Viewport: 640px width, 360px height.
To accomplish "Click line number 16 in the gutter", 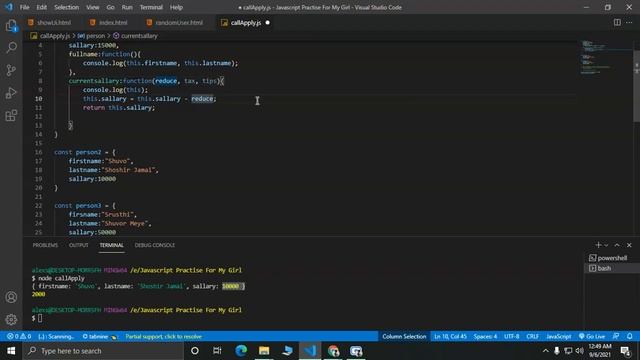I will pos(38,152).
